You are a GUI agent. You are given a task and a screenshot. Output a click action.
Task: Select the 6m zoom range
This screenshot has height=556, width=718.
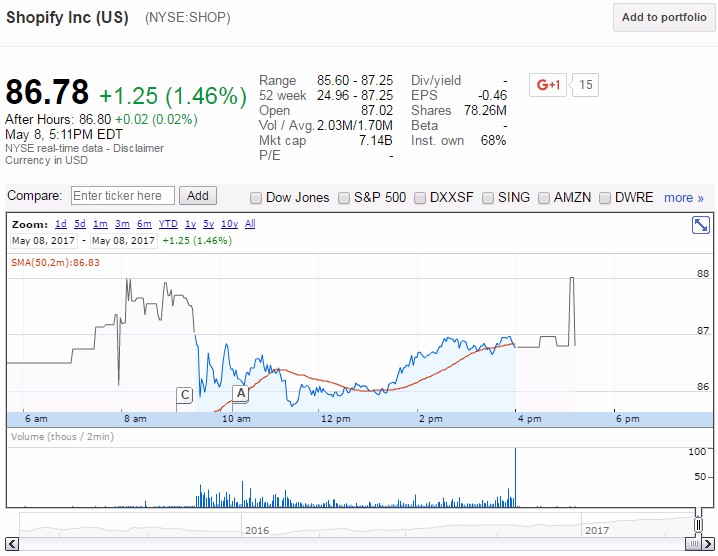(144, 224)
